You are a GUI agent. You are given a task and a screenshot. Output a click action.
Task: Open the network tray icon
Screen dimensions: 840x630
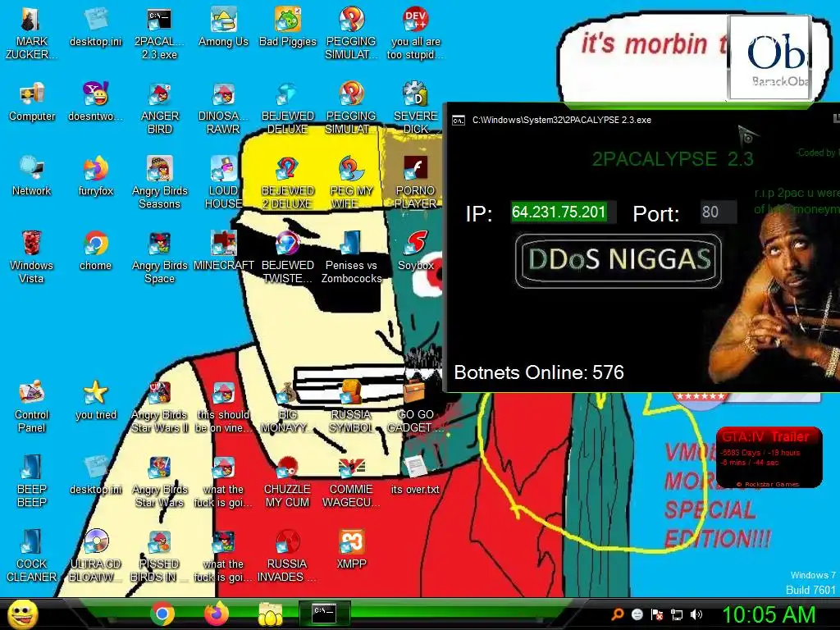coord(677,614)
